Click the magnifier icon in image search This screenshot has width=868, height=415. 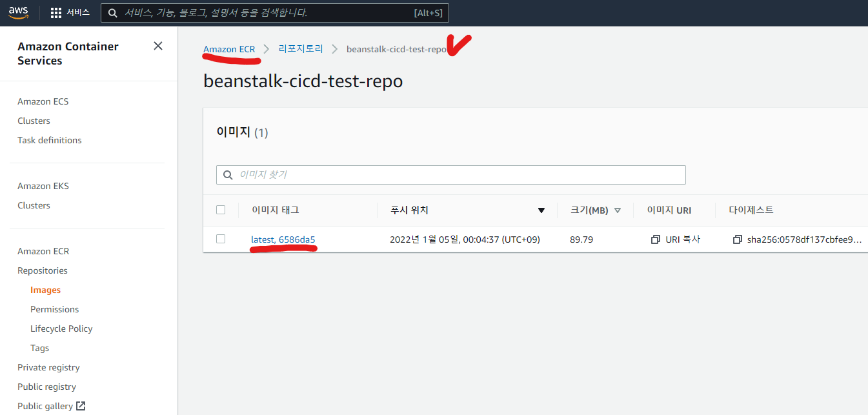[228, 175]
